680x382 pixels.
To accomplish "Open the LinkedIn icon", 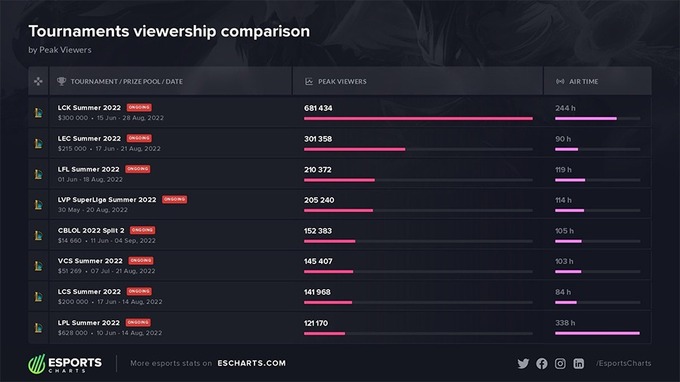I will [579, 363].
